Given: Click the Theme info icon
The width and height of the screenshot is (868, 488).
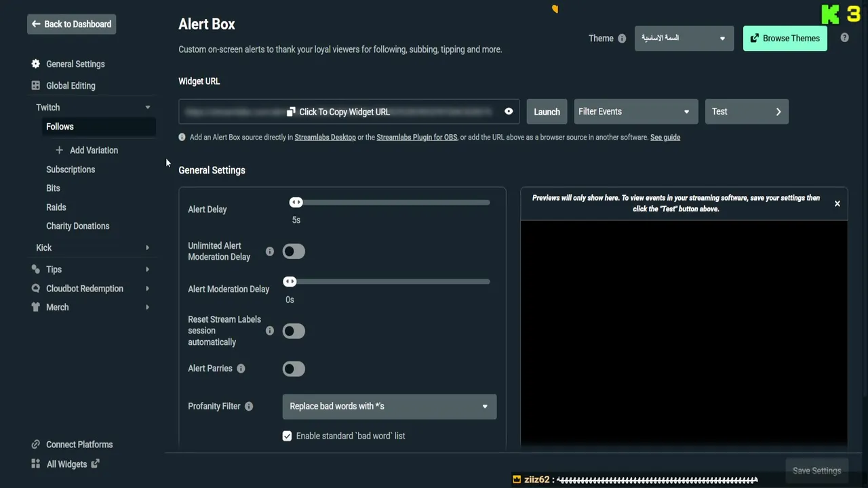Looking at the screenshot, I should click(622, 39).
